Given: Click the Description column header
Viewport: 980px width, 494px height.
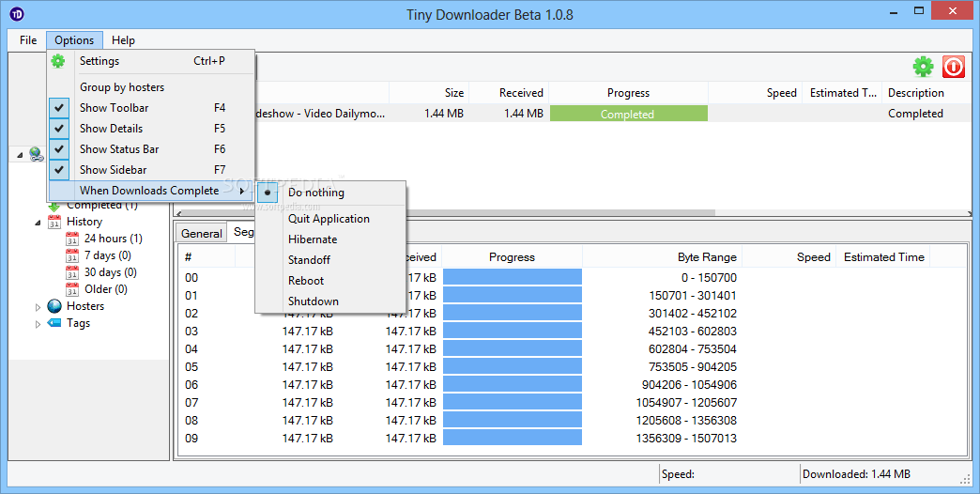Looking at the screenshot, I should pos(926,93).
